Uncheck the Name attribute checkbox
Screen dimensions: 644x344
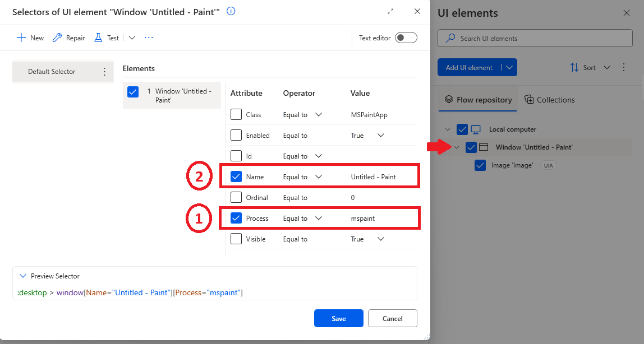(236, 176)
